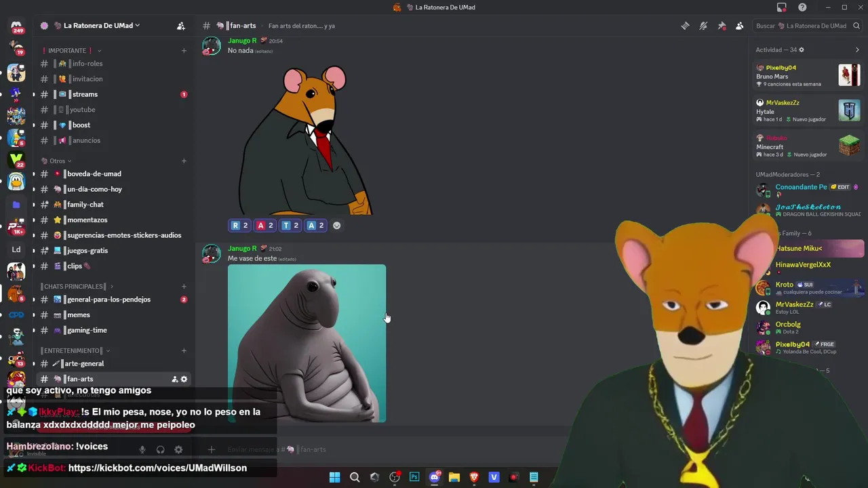This screenshot has width=868, height=488.
Task: Collapse the Otros category
Action: tap(57, 161)
